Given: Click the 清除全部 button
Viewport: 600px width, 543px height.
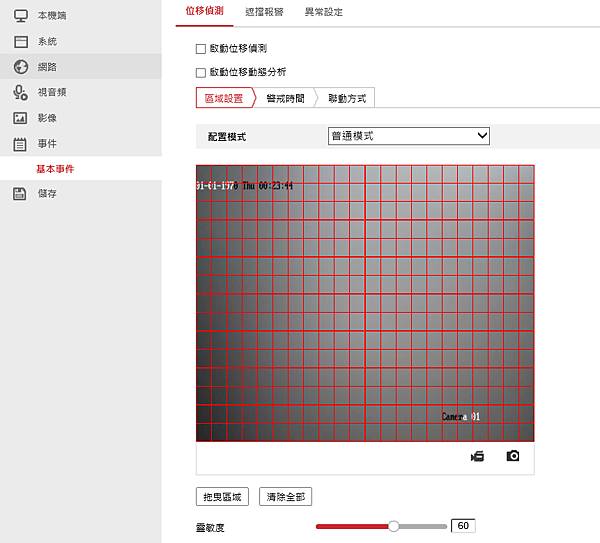Looking at the screenshot, I should click(x=285, y=497).
